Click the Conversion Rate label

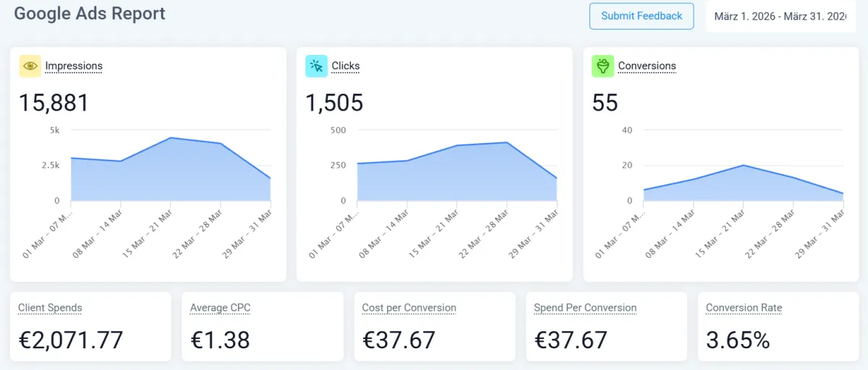(x=744, y=308)
